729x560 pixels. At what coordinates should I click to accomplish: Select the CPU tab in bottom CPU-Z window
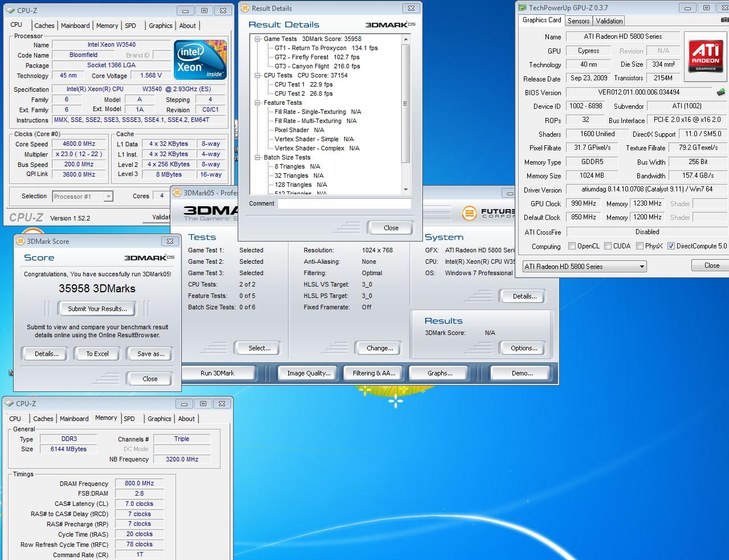pyautogui.click(x=15, y=419)
